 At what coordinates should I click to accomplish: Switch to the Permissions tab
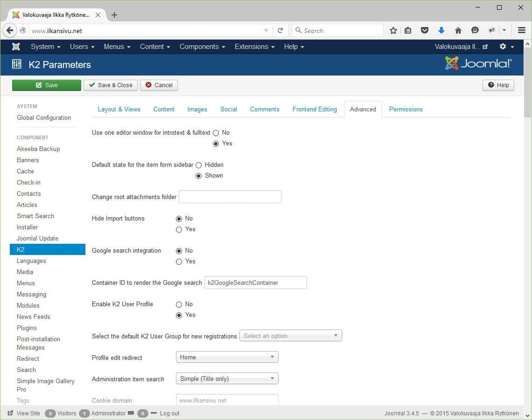pyautogui.click(x=406, y=109)
